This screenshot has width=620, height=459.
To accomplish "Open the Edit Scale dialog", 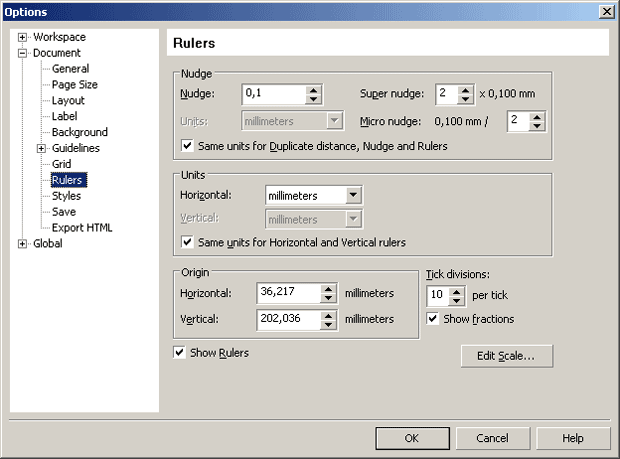I will 507,356.
